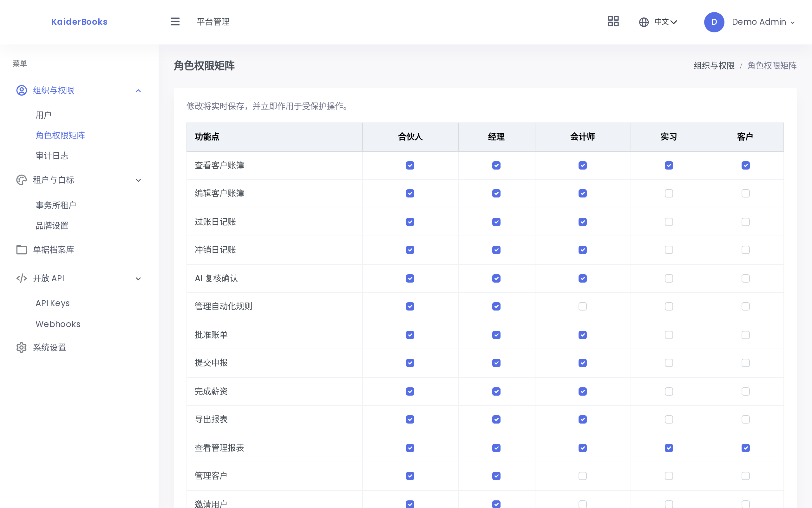Image resolution: width=812 pixels, height=508 pixels.
Task: Enable 完成薪资 for 客户
Action: tap(746, 391)
